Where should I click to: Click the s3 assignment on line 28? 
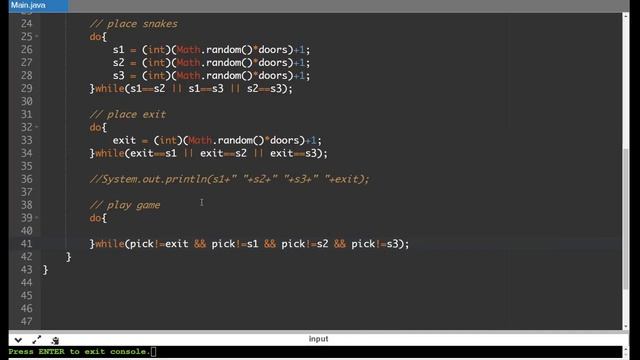[211, 76]
